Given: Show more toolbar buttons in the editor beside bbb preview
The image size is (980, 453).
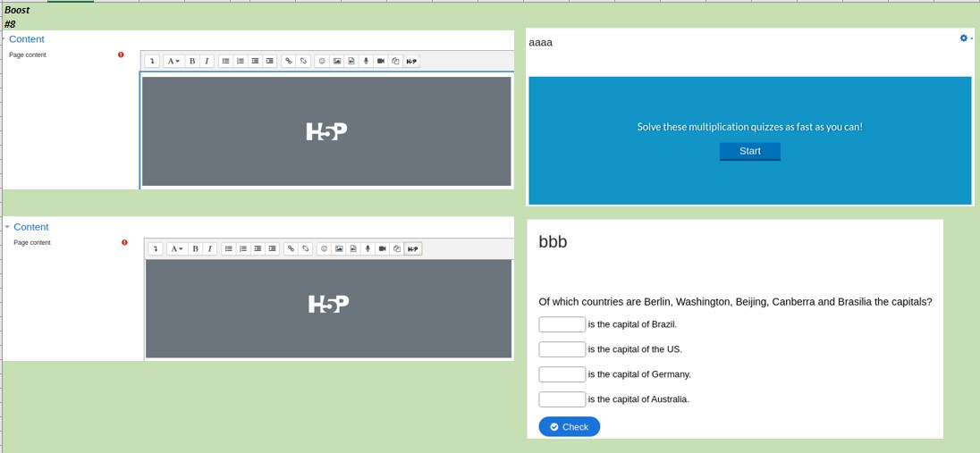Looking at the screenshot, I should tap(155, 248).
